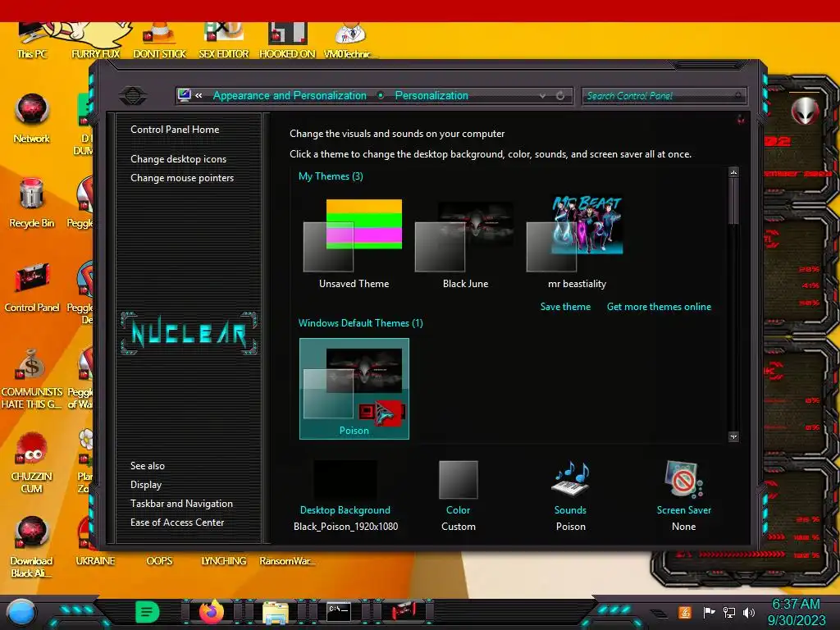Click the breadcrumb double-chevron expander
This screenshot has width=840, height=630.
199,96
